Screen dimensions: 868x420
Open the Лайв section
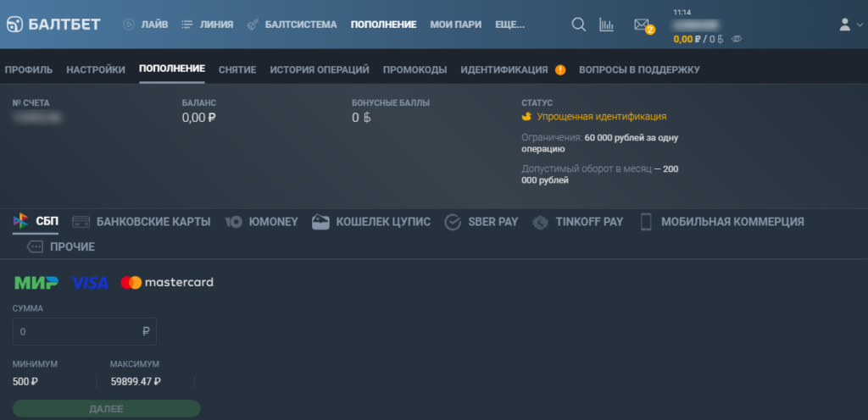(x=154, y=25)
